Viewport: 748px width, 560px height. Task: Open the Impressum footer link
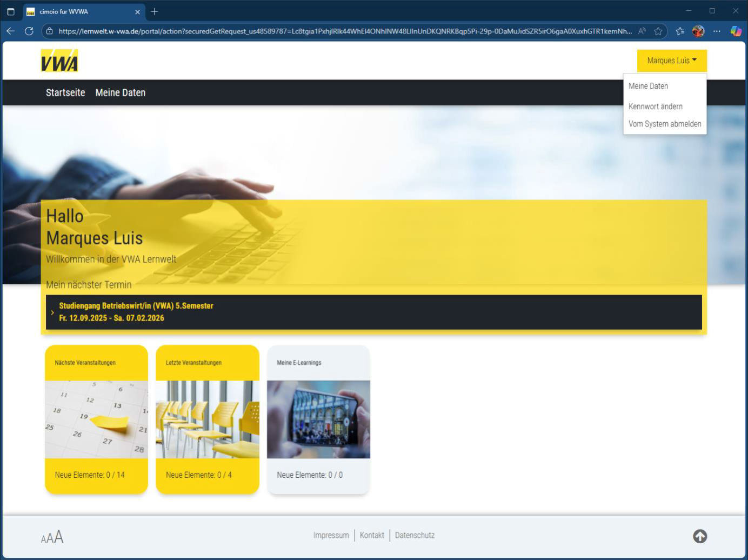pyautogui.click(x=331, y=535)
